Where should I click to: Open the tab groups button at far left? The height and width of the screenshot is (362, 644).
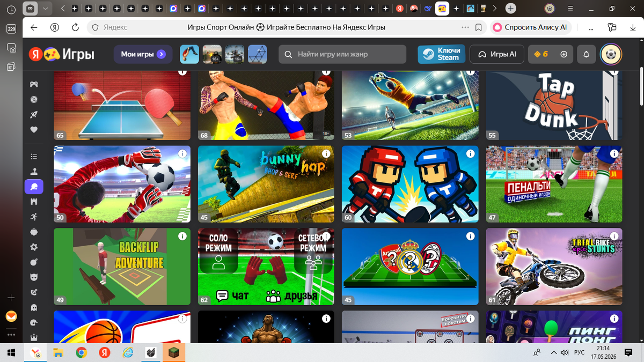(x=31, y=9)
